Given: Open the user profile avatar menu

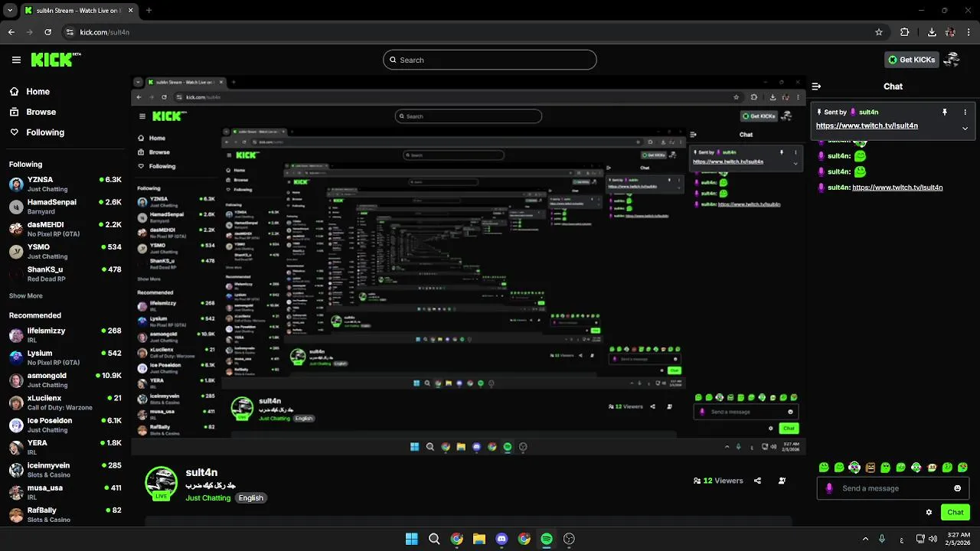Looking at the screenshot, I should pos(952,60).
